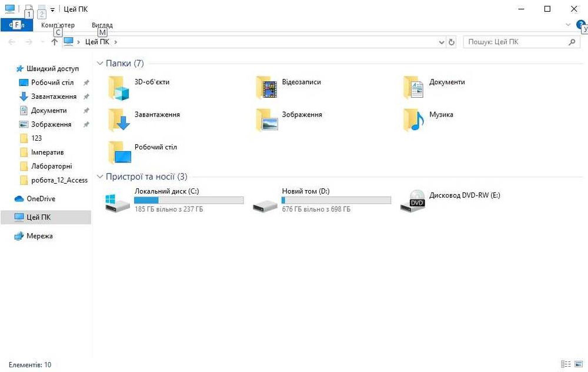This screenshot has height=372, width=588.
Task: Open the 123 folder in sidebar
Action: point(36,138)
